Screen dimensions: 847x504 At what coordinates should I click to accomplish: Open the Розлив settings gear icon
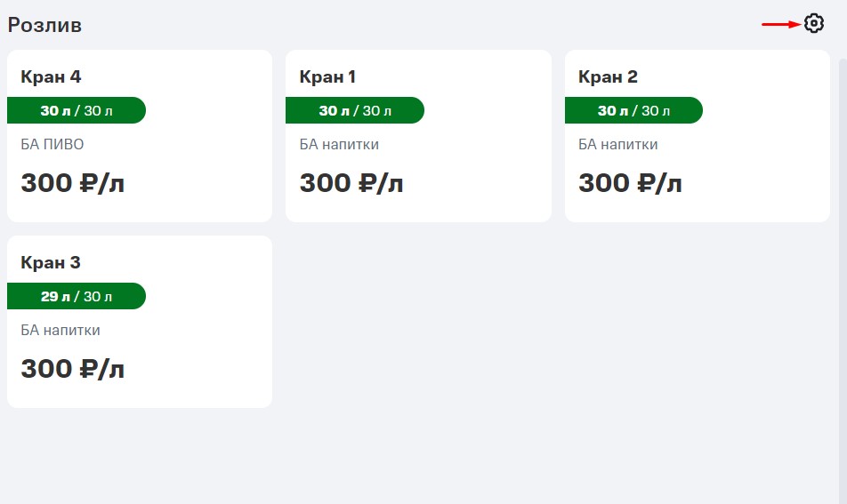click(814, 24)
